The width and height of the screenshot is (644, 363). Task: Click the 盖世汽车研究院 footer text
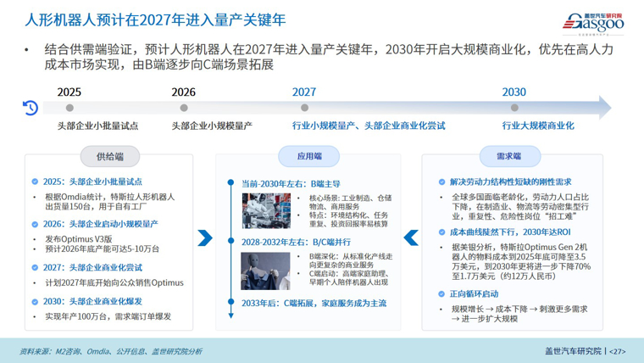point(573,350)
